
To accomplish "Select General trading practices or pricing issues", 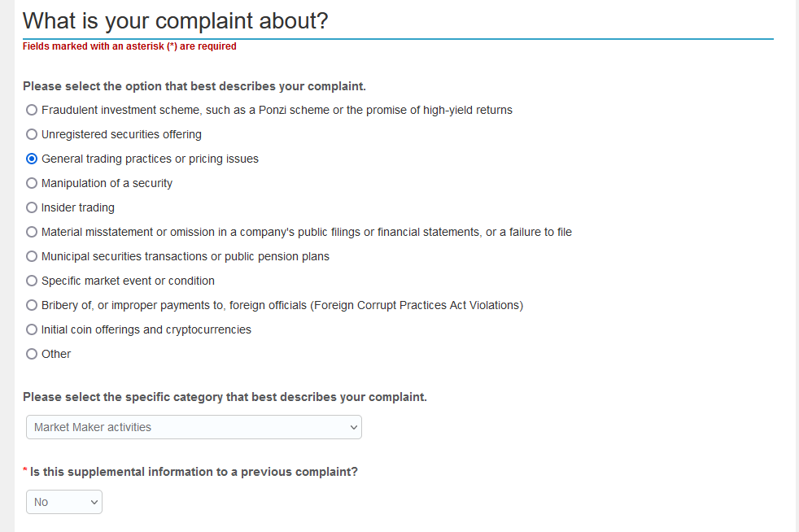I will (32, 159).
